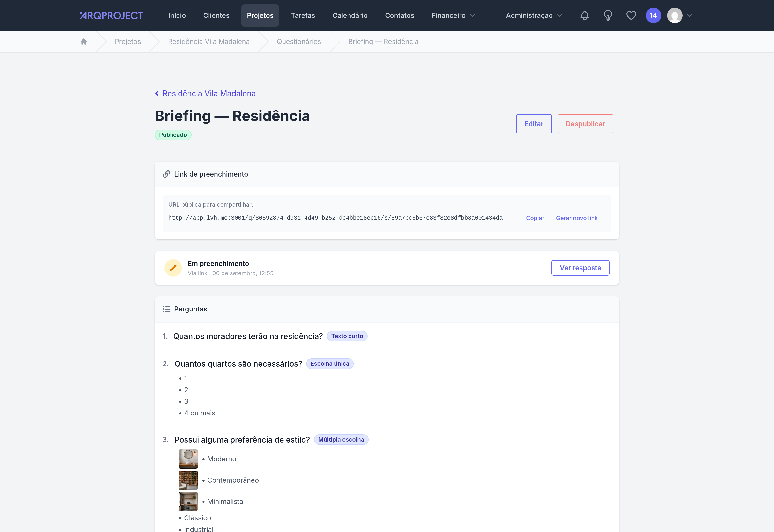Click the Projetos breadcrumb
774x532 pixels.
click(x=128, y=42)
